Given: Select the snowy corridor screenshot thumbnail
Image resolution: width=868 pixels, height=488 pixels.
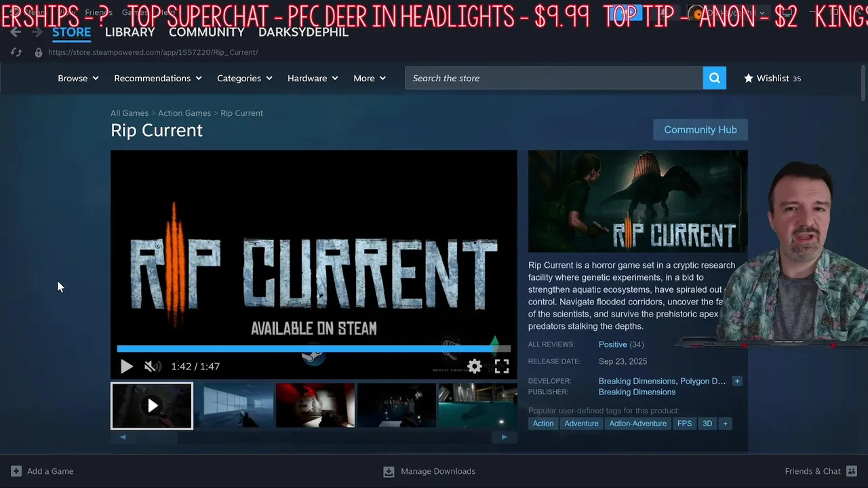Looking at the screenshot, I should click(234, 406).
